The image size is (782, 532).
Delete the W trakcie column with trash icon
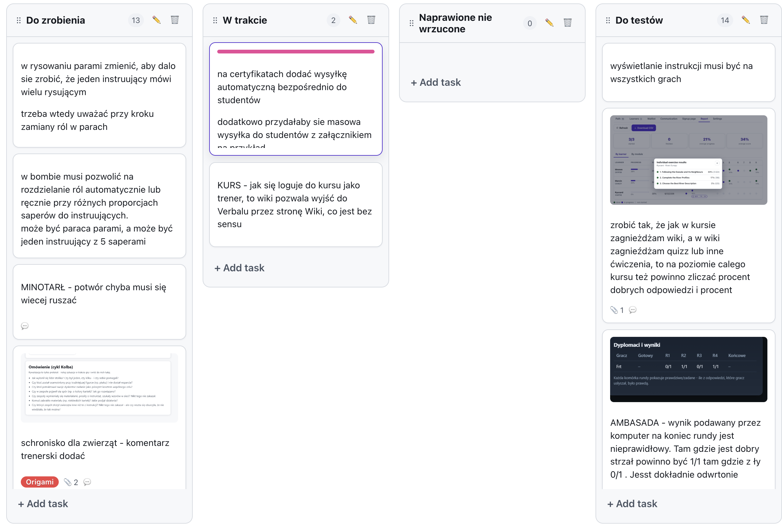[x=371, y=20]
